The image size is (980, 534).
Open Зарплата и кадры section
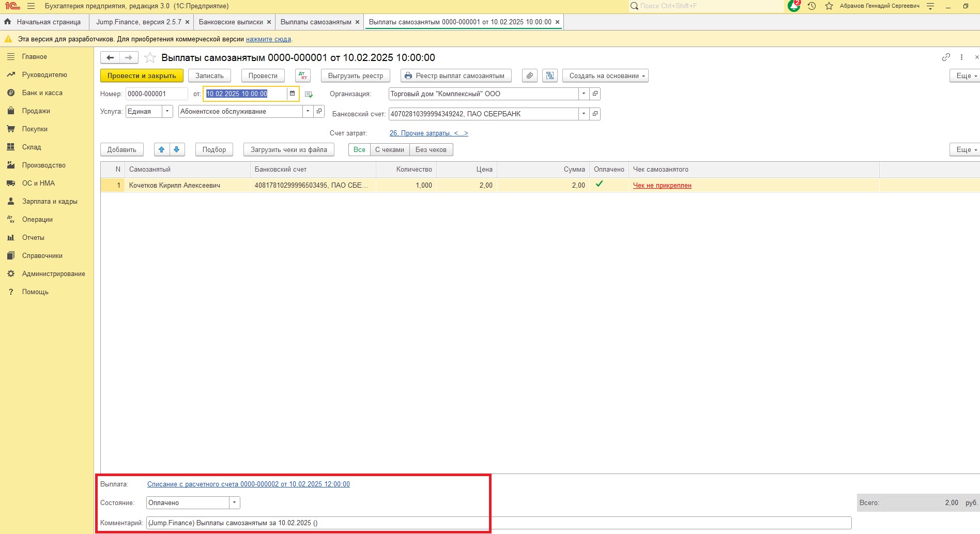(x=50, y=201)
